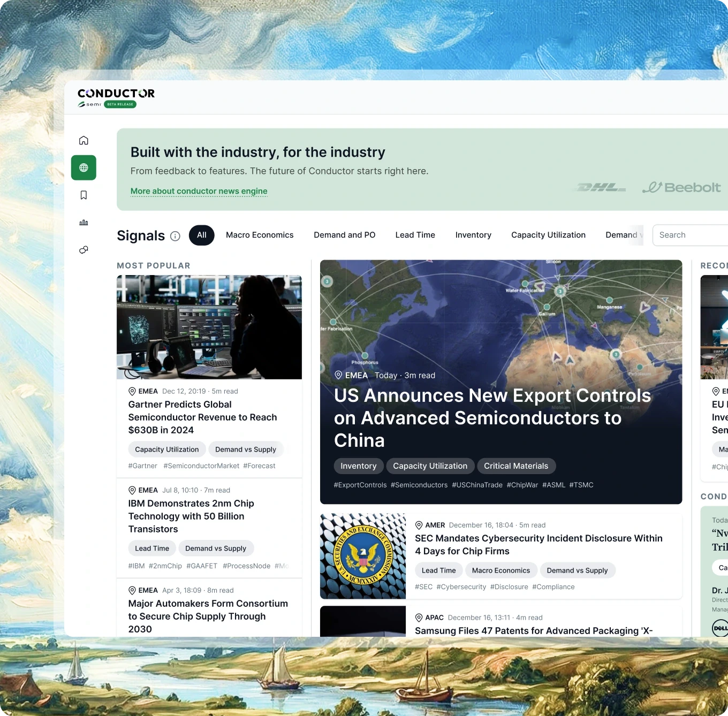The height and width of the screenshot is (716, 728).
Task: Click the #Disclosure hashtag
Action: 509,587
